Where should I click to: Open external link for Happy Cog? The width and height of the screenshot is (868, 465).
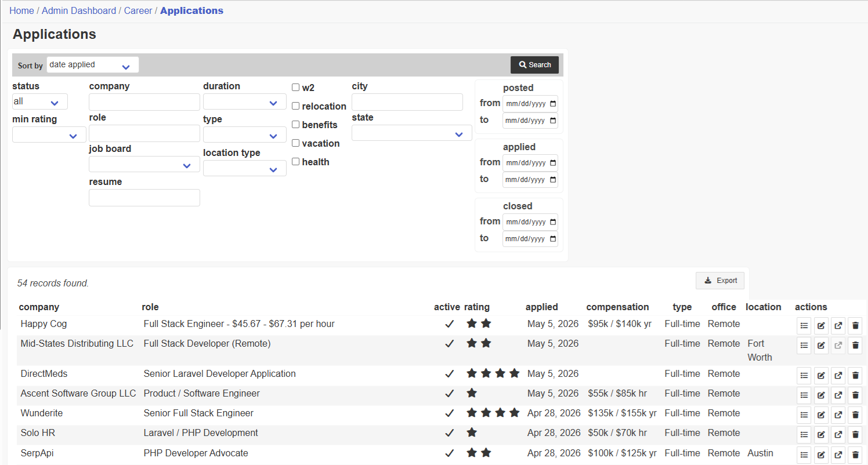coord(838,326)
